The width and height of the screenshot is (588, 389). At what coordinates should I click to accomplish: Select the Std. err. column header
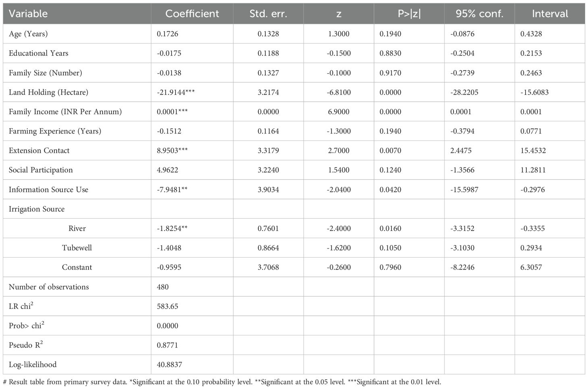pos(268,14)
